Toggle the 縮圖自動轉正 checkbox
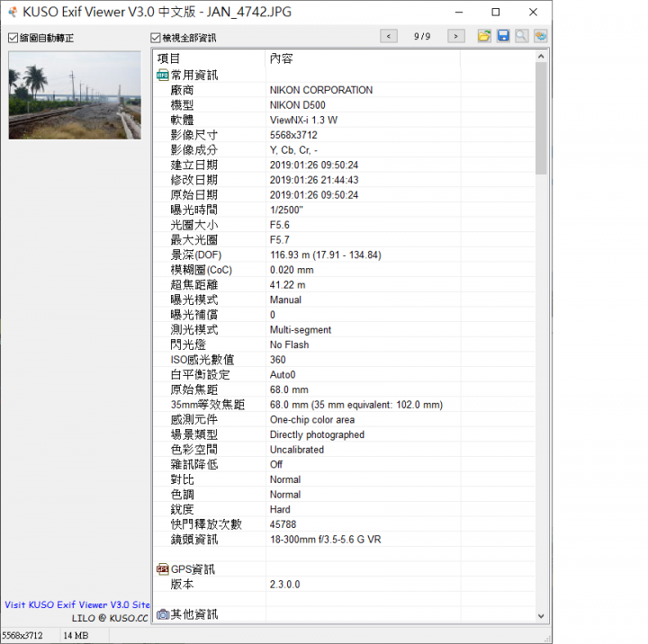The image size is (648, 644). click(13, 38)
